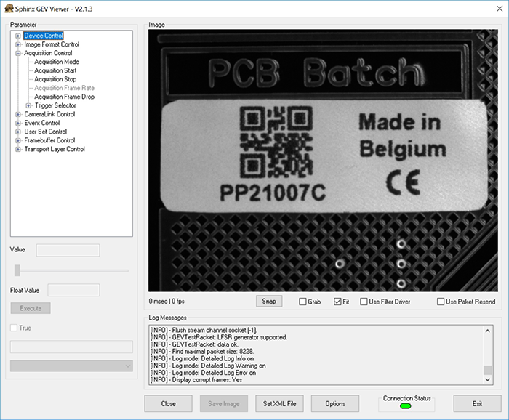This screenshot has height=420, width=509.
Task: Select Acquisition Frame Drop item
Action: (x=64, y=97)
